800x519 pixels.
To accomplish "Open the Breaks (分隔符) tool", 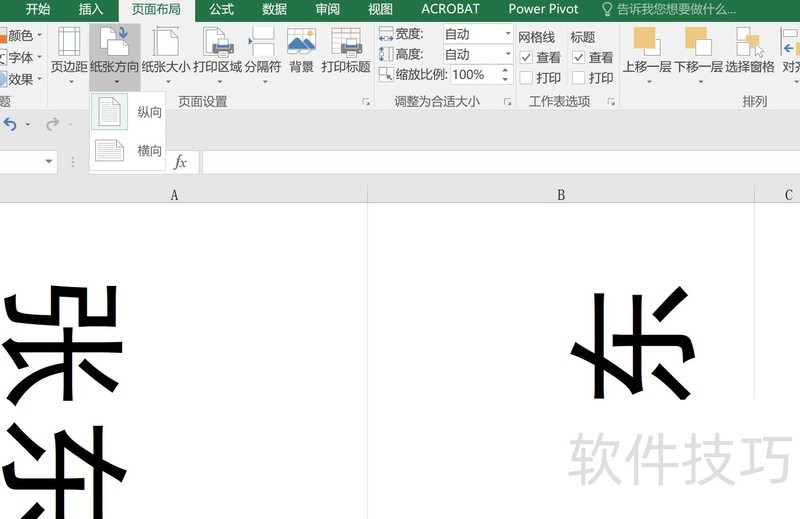I will tap(263, 55).
